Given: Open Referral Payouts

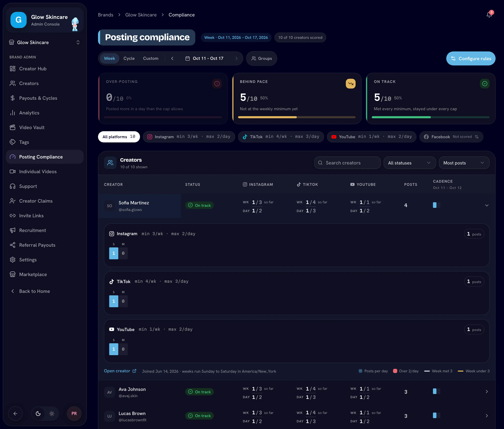Looking at the screenshot, I should pos(45,245).
